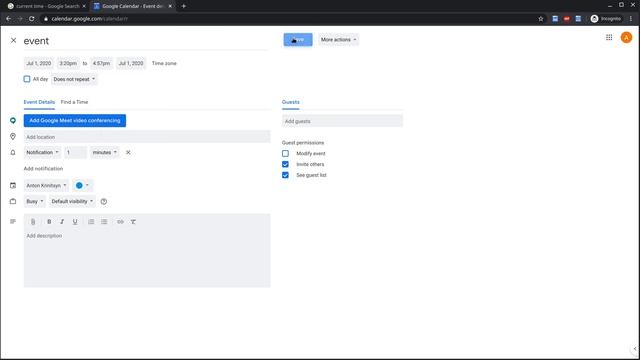Open the Chrome three-dot menu
640x360 pixels.
click(631, 19)
